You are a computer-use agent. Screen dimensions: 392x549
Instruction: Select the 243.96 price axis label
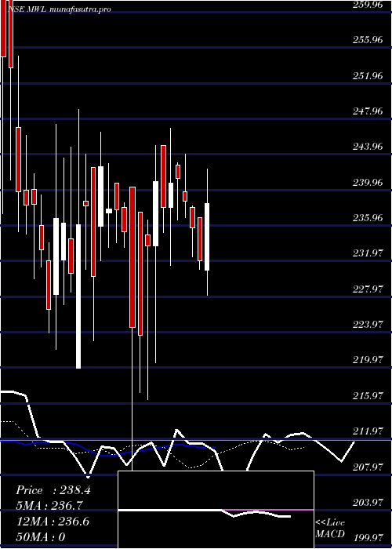(x=368, y=147)
